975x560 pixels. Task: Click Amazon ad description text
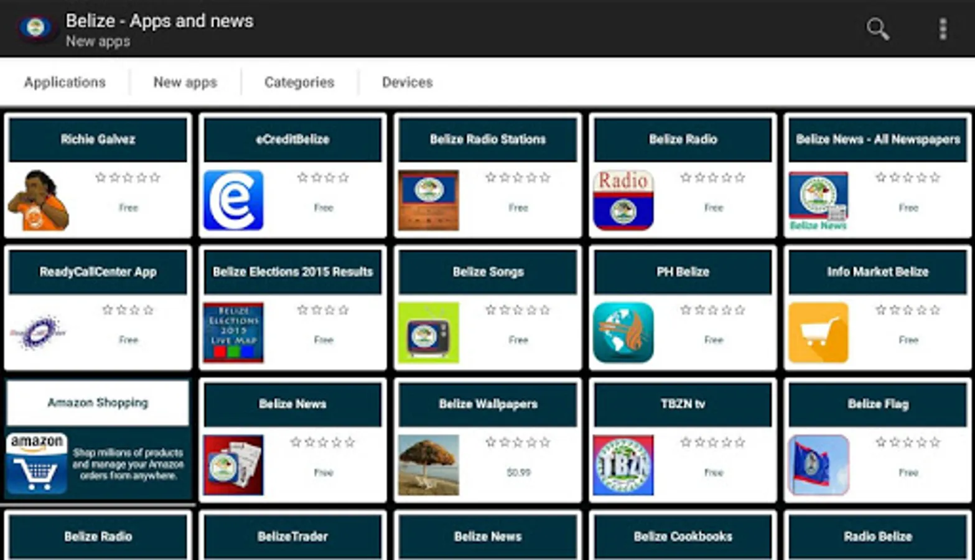[128, 464]
